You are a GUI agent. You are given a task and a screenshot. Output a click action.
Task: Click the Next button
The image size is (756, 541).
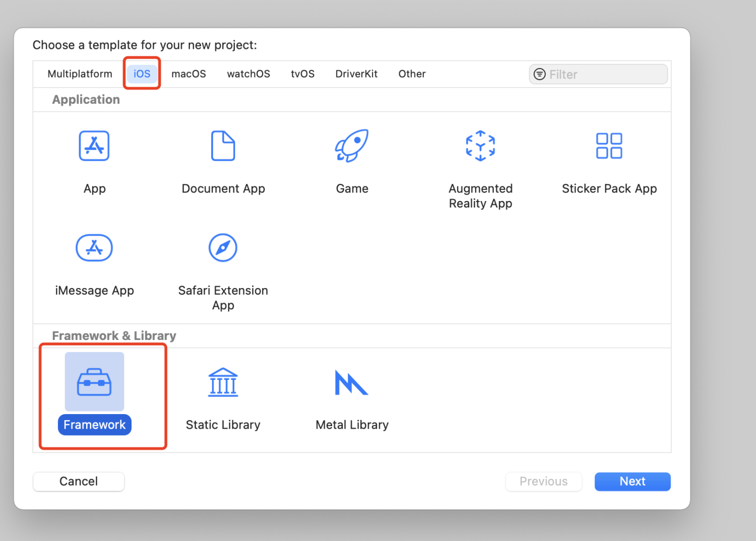(x=633, y=482)
